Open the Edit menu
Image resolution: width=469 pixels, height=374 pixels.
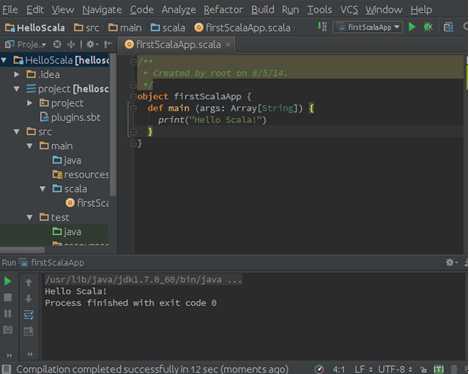[x=35, y=10]
